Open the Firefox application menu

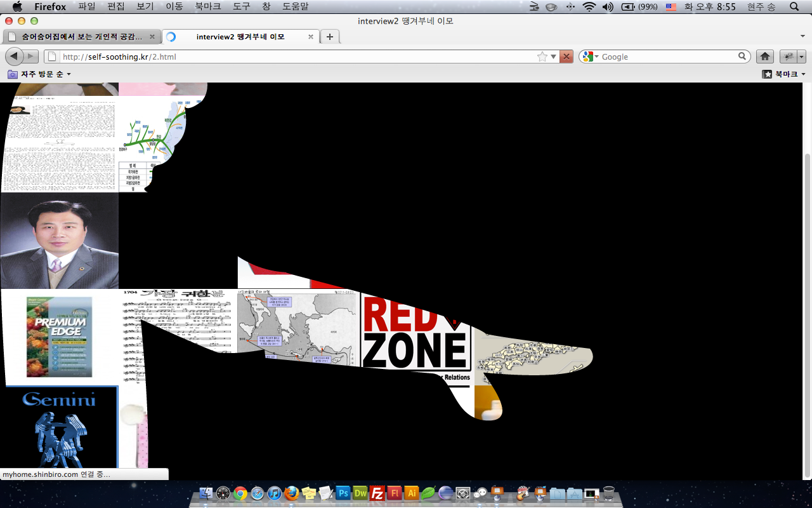pyautogui.click(x=50, y=6)
